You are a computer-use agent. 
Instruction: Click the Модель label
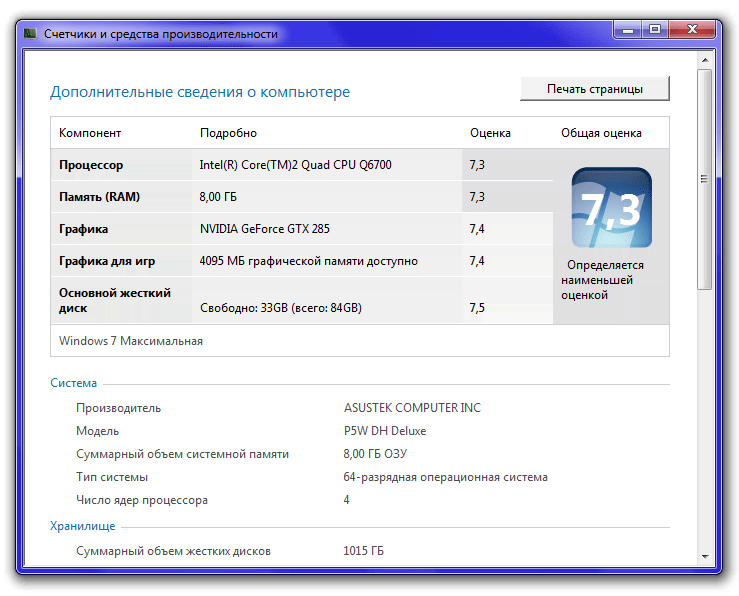[98, 431]
